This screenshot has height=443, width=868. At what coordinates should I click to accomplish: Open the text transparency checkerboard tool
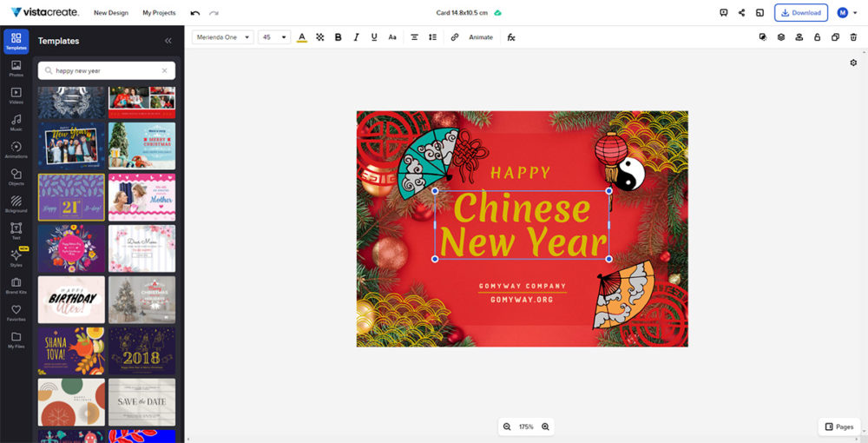pyautogui.click(x=320, y=37)
